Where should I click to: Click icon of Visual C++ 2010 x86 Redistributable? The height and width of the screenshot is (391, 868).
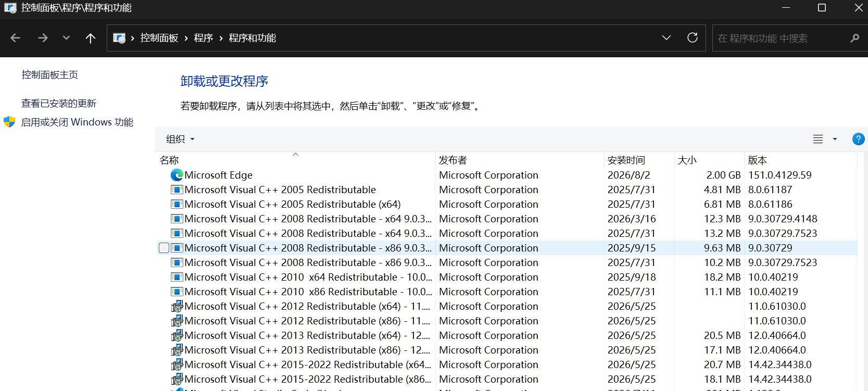[x=177, y=292]
